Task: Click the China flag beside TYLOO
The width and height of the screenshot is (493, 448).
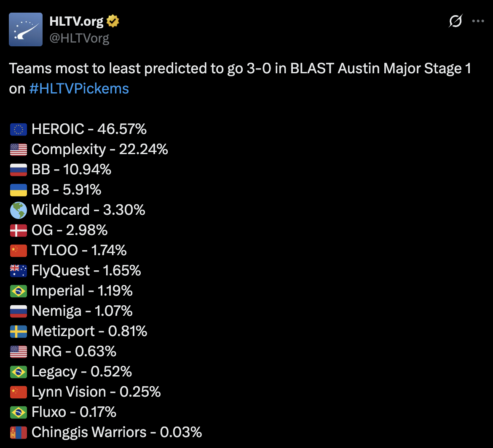Action: click(x=19, y=251)
